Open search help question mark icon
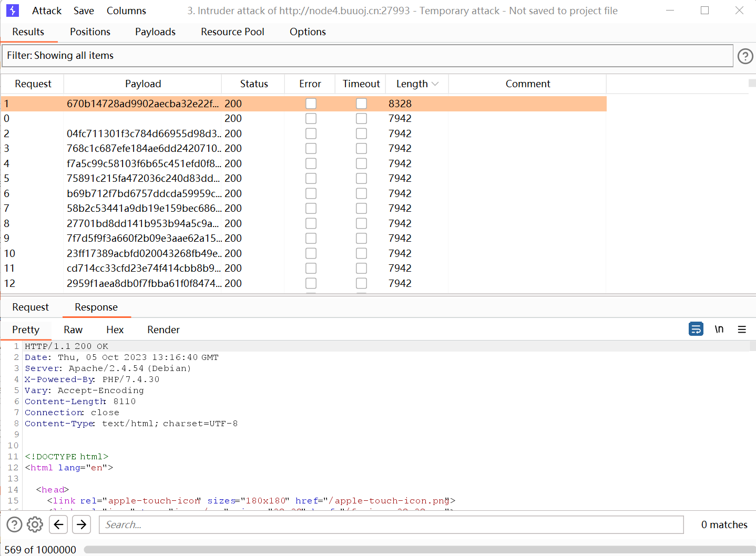This screenshot has height=556, width=756. 14,524
